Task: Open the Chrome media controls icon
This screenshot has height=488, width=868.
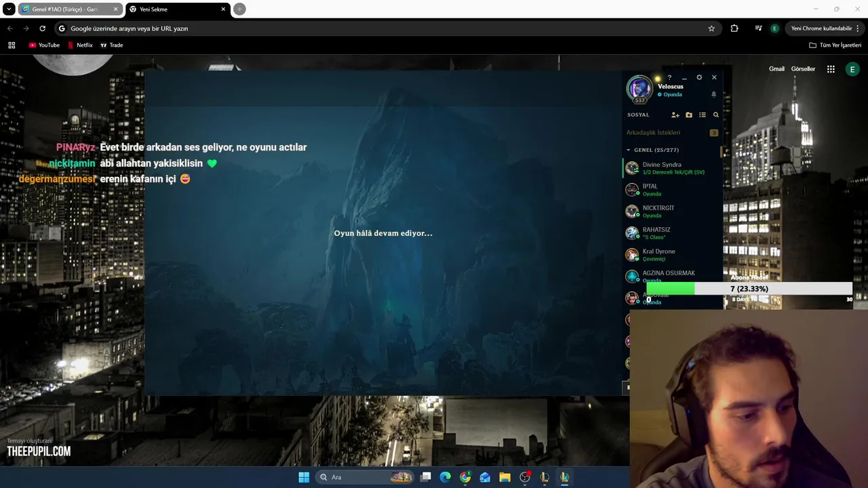Action: coord(758,28)
